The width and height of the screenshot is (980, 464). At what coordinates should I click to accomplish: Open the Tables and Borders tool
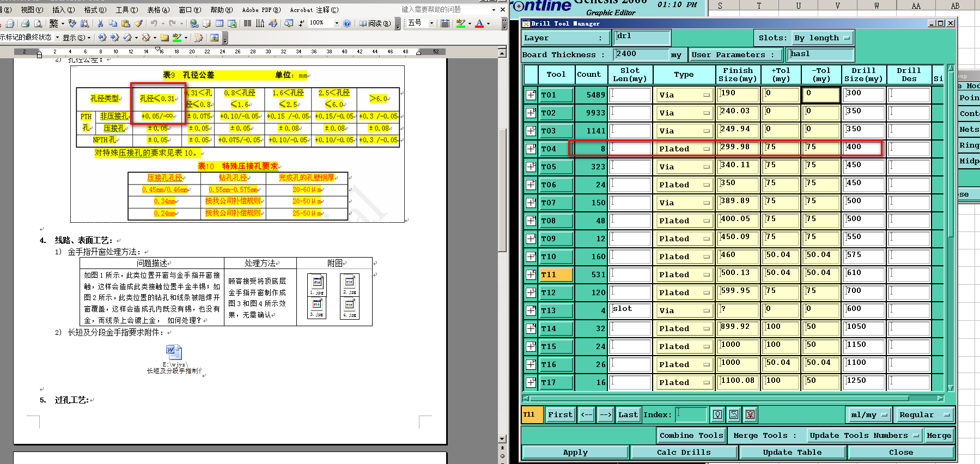(x=206, y=23)
